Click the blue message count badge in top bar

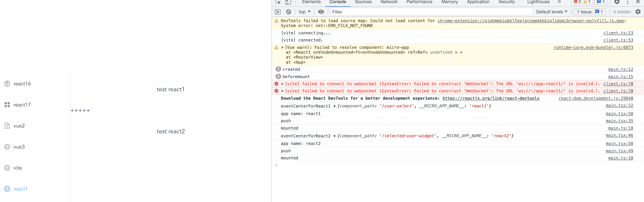point(601,2)
